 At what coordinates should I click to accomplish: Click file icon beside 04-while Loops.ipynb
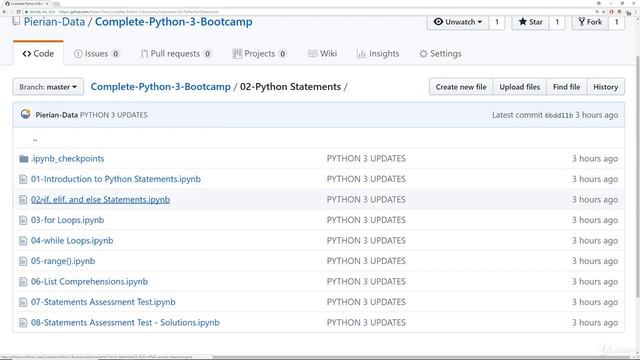(x=23, y=240)
